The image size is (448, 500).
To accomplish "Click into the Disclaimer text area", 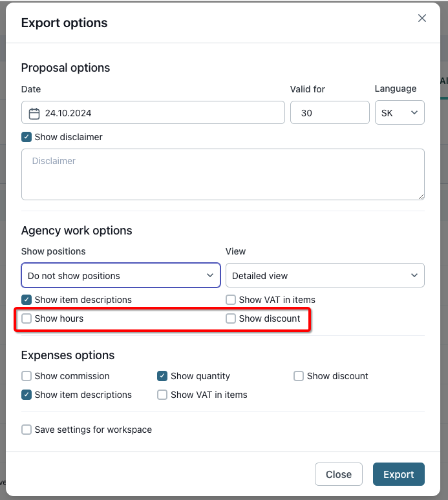I will click(x=223, y=174).
